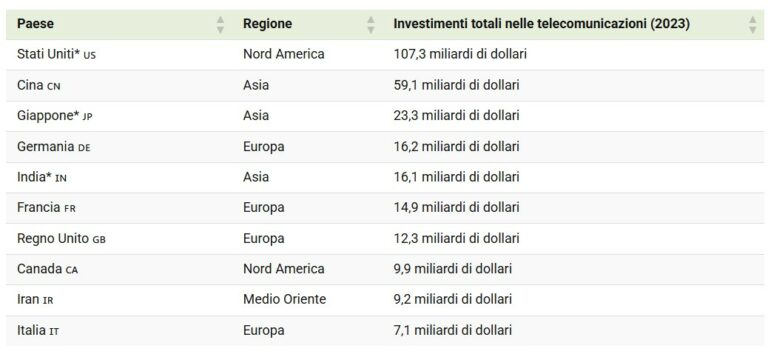This screenshot has width=768, height=360.
Task: Select the Stati Uniti row
Action: tap(384, 54)
